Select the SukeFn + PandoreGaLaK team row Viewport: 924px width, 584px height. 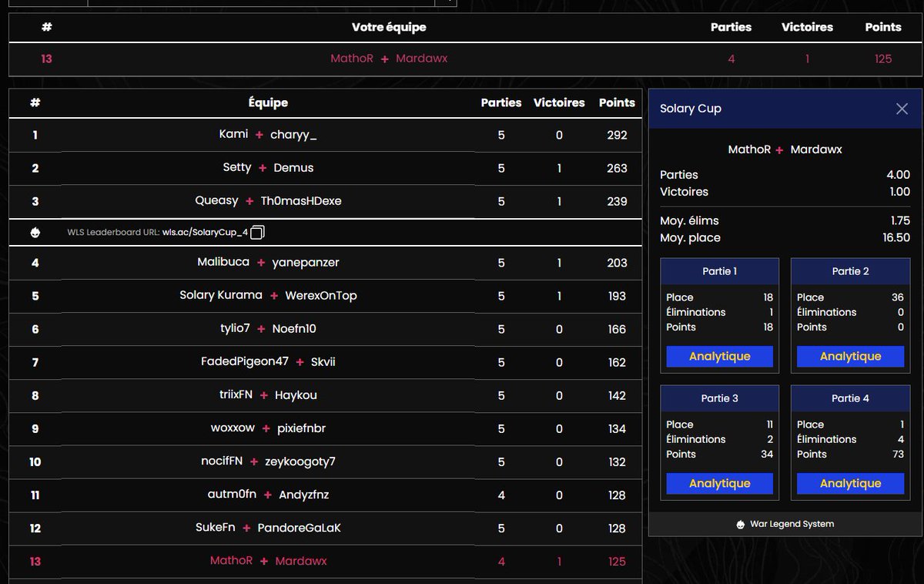click(x=325, y=528)
